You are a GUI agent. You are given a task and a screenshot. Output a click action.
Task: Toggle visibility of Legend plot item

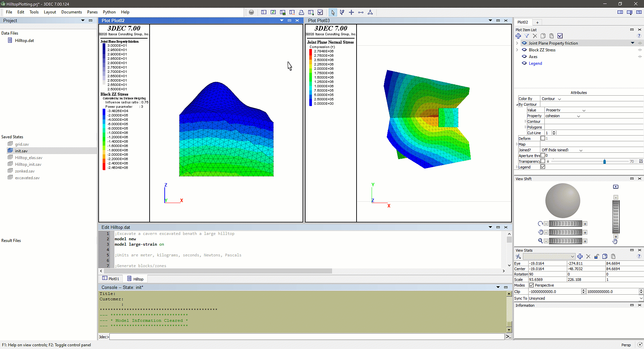point(524,63)
